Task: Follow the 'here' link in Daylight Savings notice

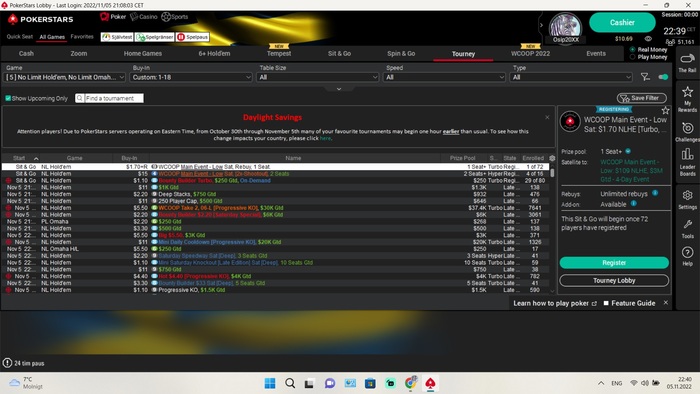Action: (325, 138)
